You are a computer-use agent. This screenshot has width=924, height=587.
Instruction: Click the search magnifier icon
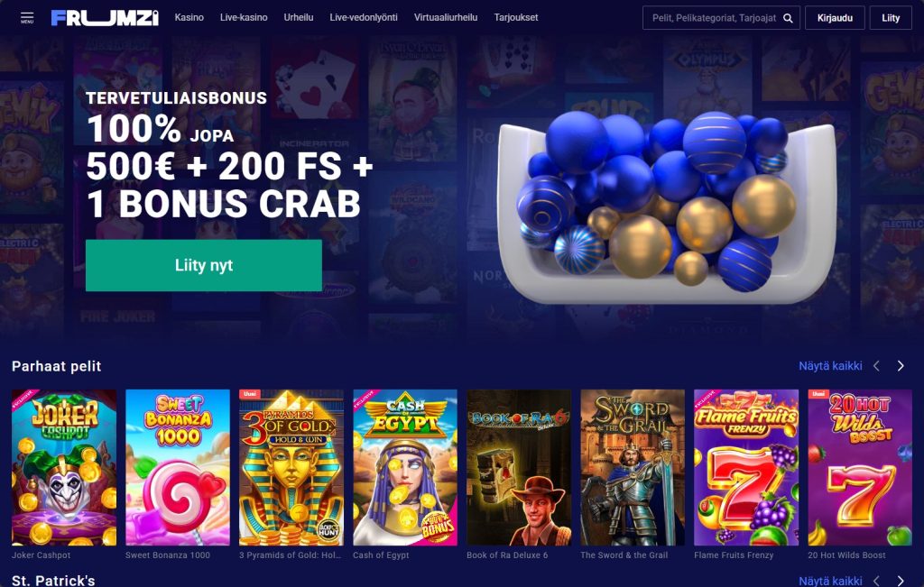pos(788,18)
